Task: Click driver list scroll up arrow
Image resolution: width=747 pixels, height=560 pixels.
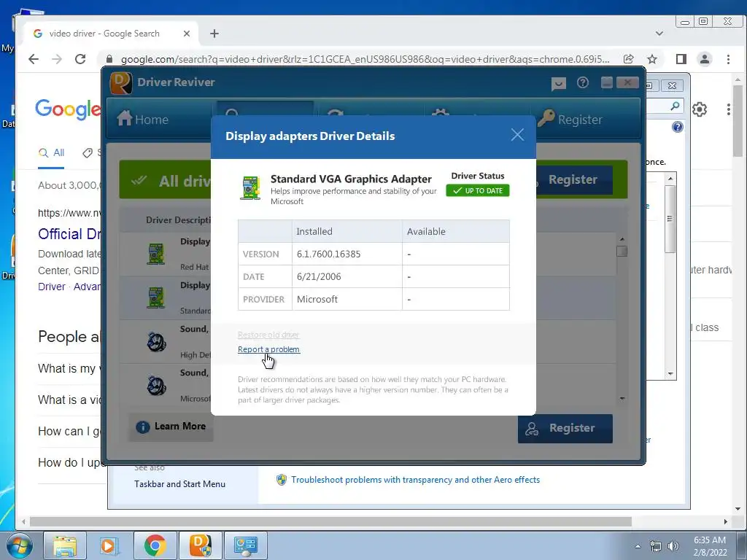Action: coord(622,239)
